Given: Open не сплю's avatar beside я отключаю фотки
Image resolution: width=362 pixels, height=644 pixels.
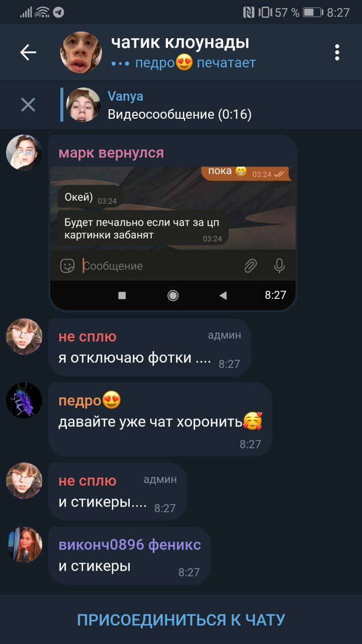Looking at the screenshot, I should point(24,337).
